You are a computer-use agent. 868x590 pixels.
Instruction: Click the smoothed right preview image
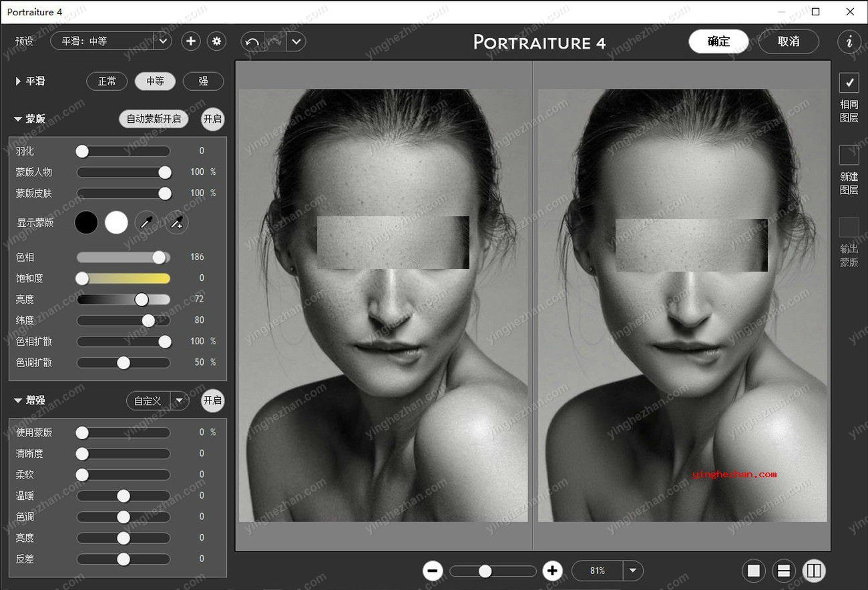point(682,306)
